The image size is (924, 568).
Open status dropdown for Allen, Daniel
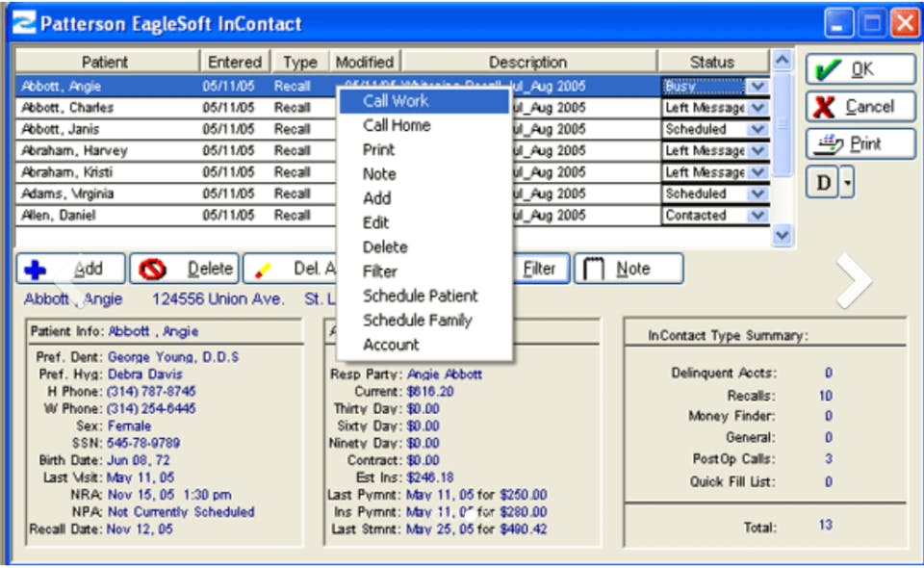(x=757, y=215)
